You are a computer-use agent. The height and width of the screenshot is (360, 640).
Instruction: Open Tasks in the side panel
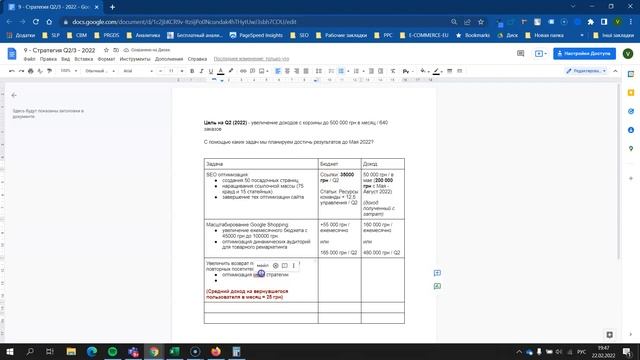coord(631,111)
